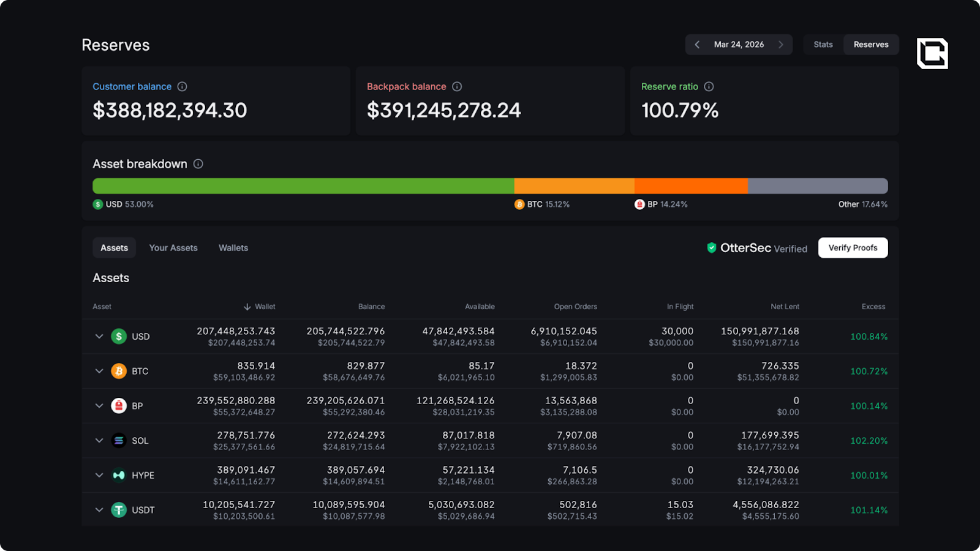Screen dimensions: 980x551
Task: Advance to next date with right arrow
Action: tap(781, 45)
